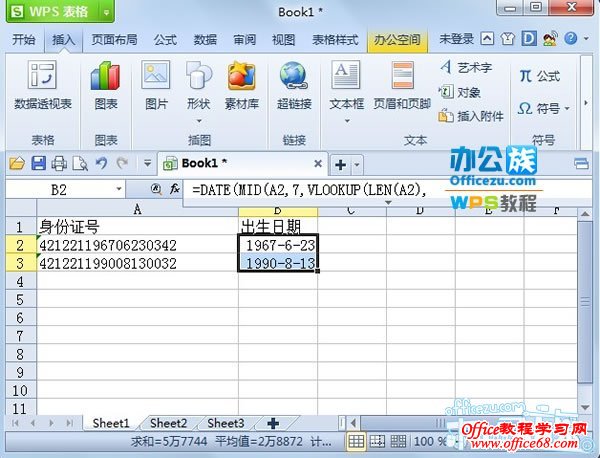Switch to reading layout view in status bar
The width and height of the screenshot is (600, 458).
click(398, 442)
